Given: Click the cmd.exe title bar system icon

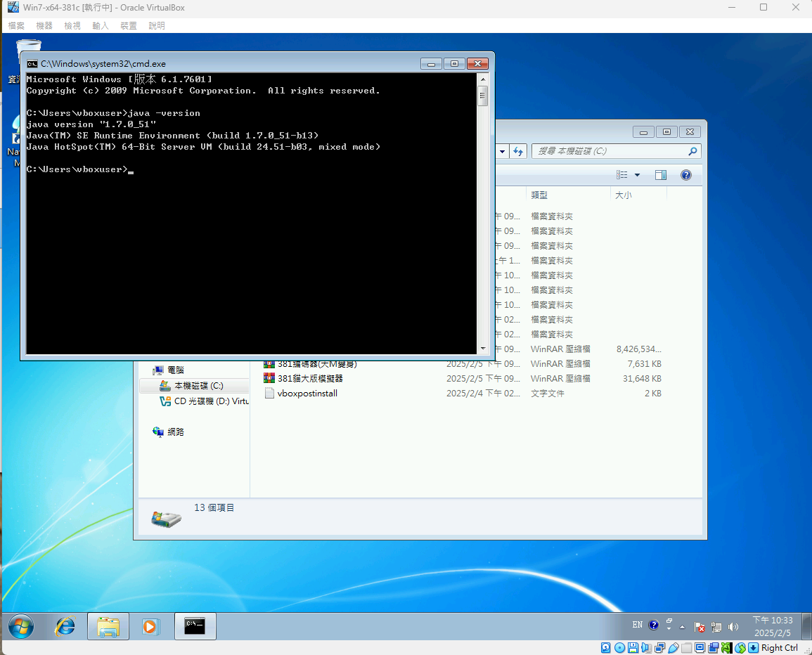Looking at the screenshot, I should coord(32,64).
